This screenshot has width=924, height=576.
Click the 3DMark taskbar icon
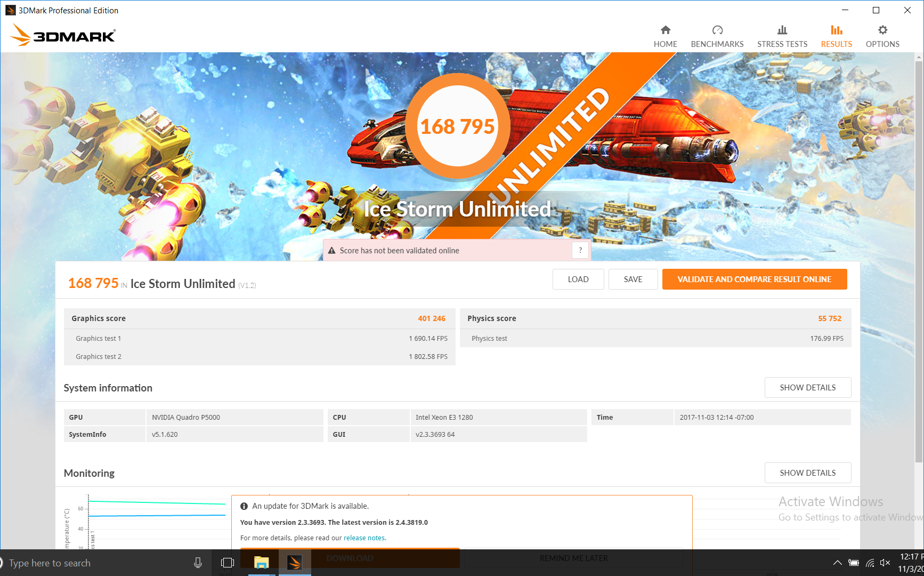click(x=295, y=563)
